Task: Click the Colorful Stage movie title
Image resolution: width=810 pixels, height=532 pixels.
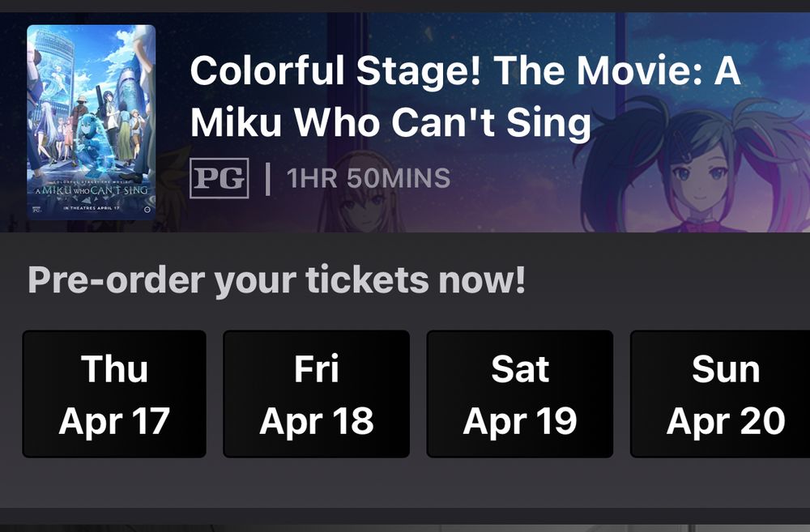Action: 464,73
